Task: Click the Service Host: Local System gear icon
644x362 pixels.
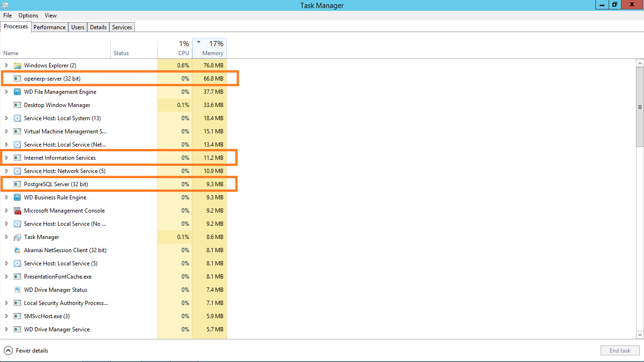Action: [x=17, y=118]
